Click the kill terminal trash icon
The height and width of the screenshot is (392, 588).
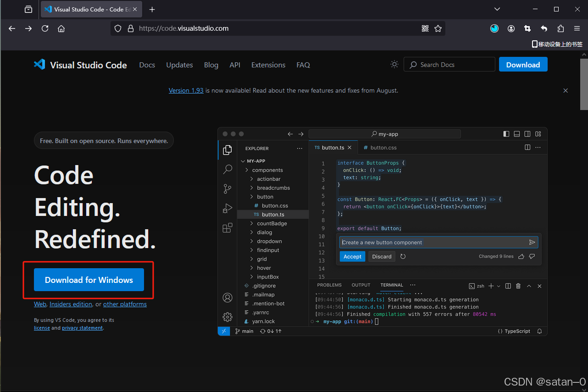[x=518, y=286]
